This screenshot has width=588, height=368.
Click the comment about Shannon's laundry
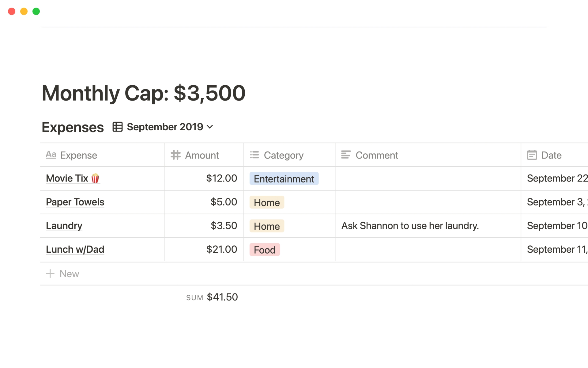pyautogui.click(x=410, y=226)
